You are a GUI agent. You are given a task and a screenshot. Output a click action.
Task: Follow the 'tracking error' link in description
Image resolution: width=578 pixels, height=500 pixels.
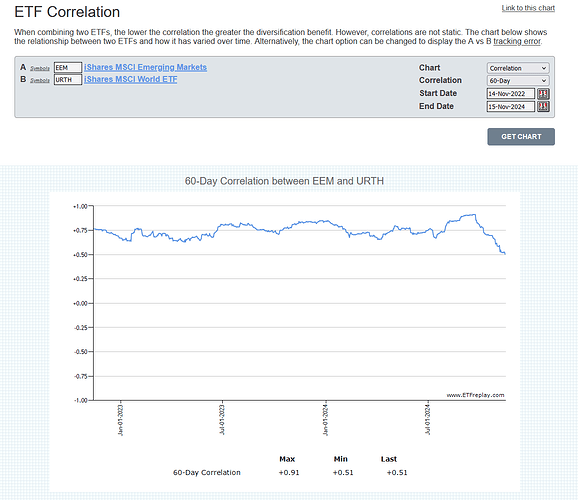(x=517, y=41)
